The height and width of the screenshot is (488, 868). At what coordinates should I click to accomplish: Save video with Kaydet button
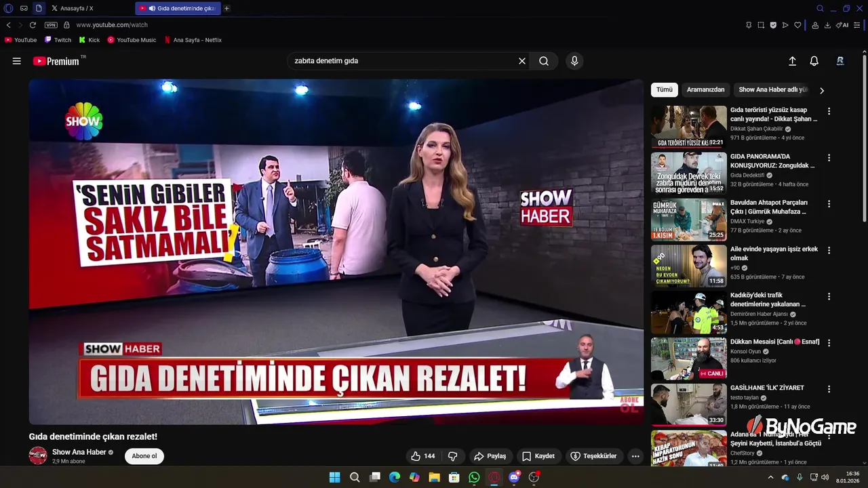538,456
